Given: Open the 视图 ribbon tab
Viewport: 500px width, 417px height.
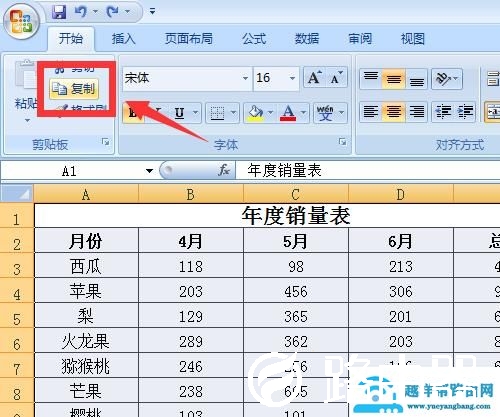Looking at the screenshot, I should click(x=413, y=39).
